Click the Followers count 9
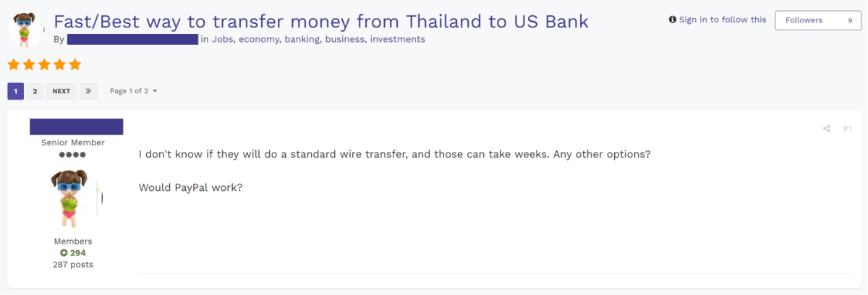868x295 pixels. pos(850,20)
